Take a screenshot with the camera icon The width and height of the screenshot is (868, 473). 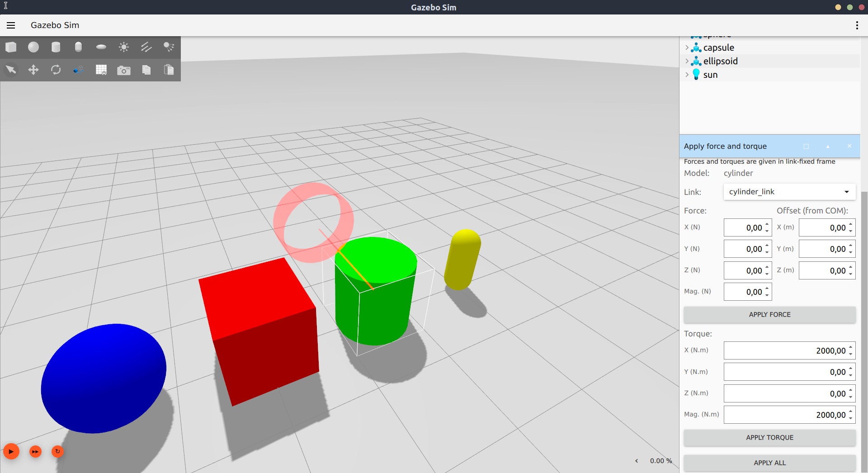124,70
